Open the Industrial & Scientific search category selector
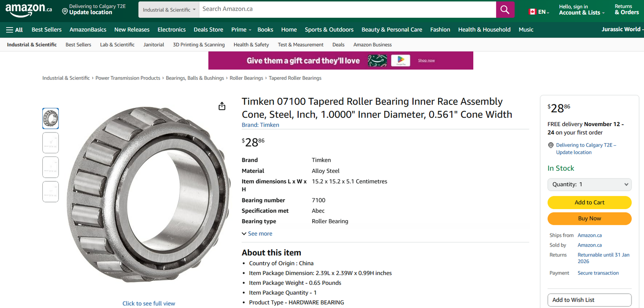Screen dimensions: 644x308 [168, 9]
